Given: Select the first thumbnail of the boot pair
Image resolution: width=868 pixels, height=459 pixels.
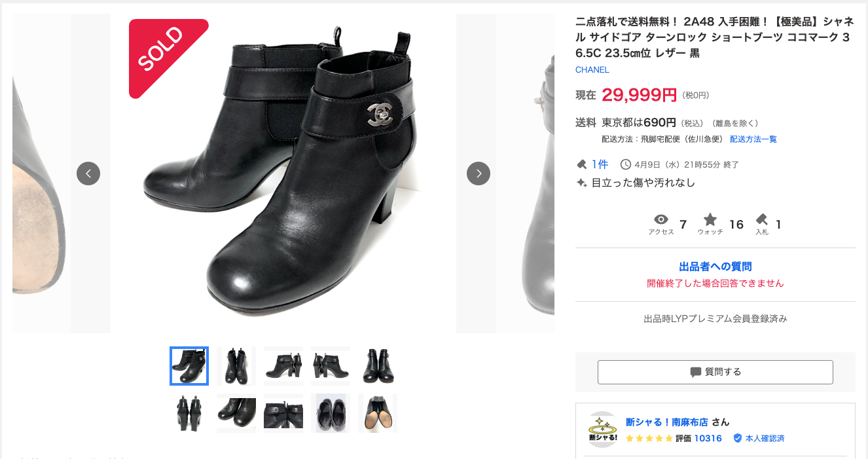Looking at the screenshot, I should pyautogui.click(x=189, y=366).
